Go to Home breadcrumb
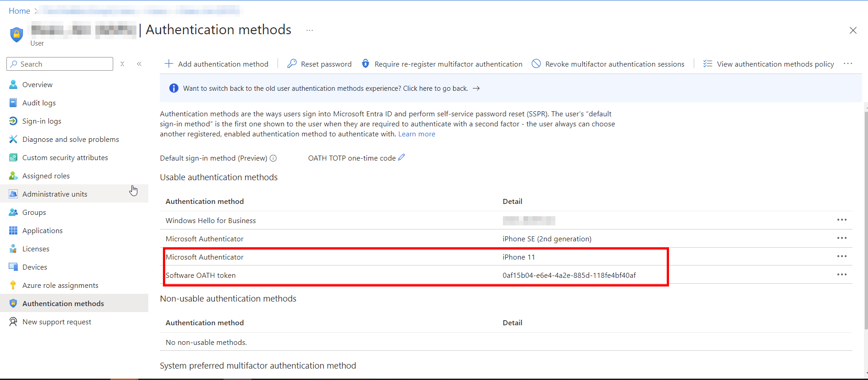Viewport: 868px width, 380px height. 19,10
